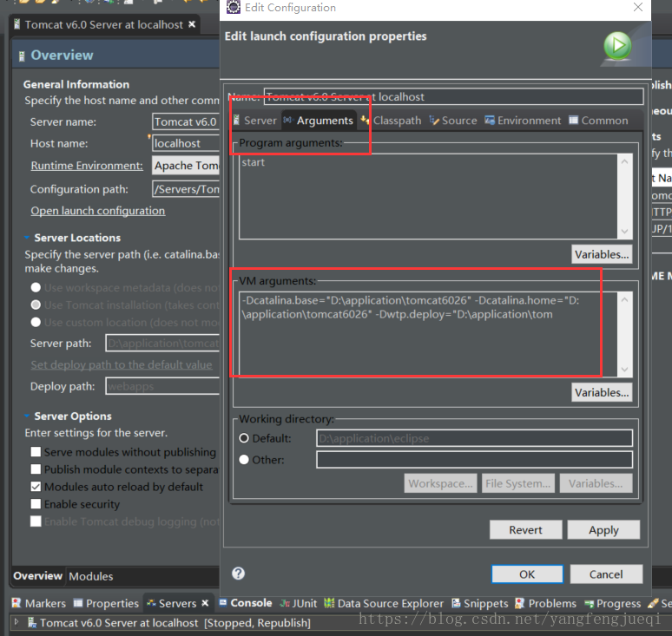The width and height of the screenshot is (672, 636).
Task: Collapse the Server Locations section
Action: (x=27, y=237)
